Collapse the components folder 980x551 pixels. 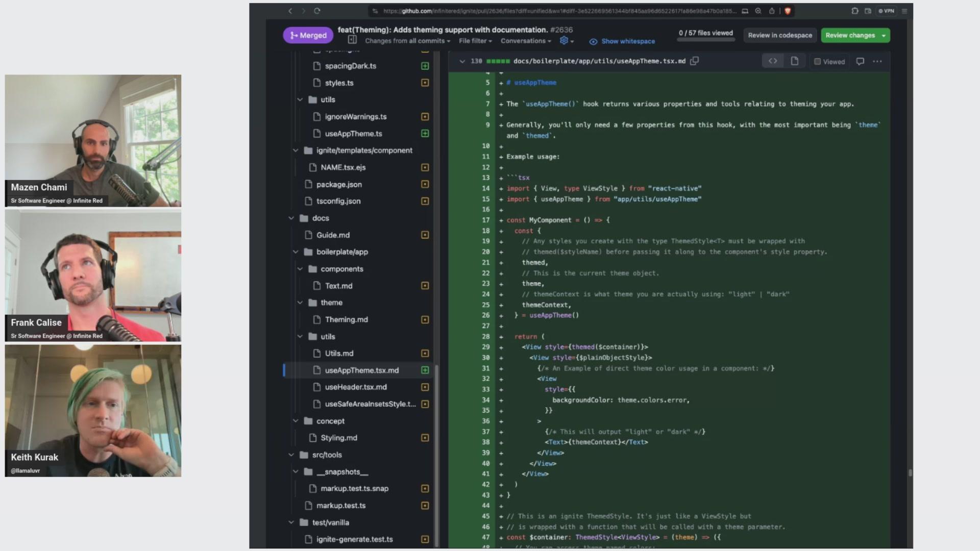click(300, 269)
